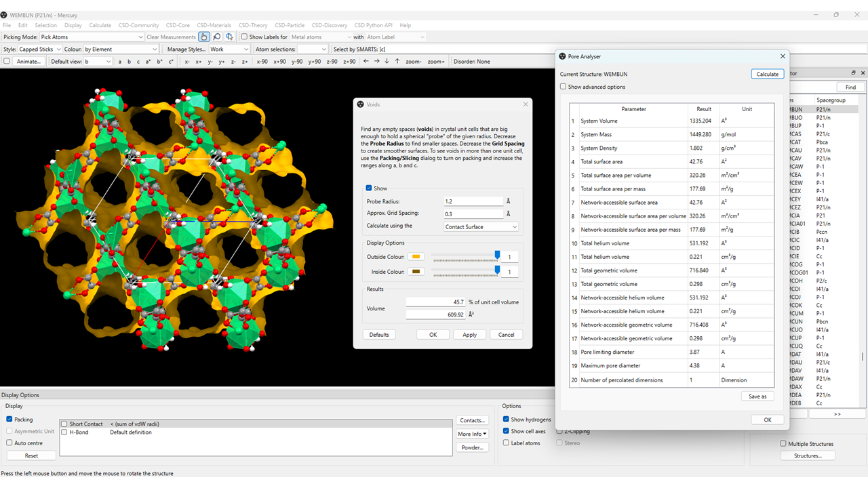The height and width of the screenshot is (488, 868).
Task: Open the CSD-Materials menu
Action: tap(214, 24)
